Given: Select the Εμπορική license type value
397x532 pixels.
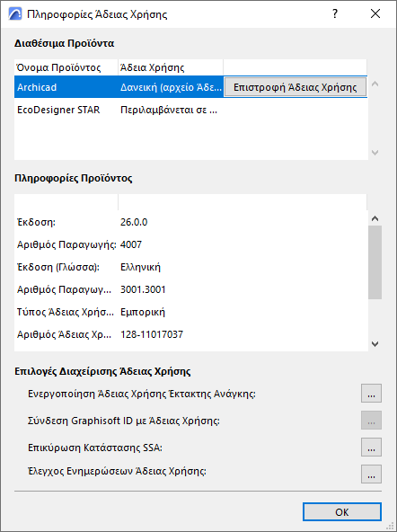Looking at the screenshot, I should 143,312.
